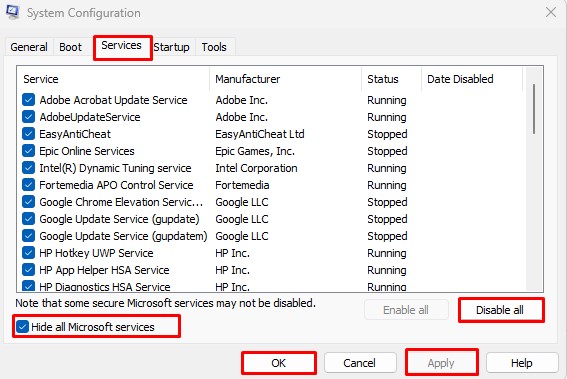Image resolution: width=567 pixels, height=379 pixels.
Task: Click the services list vertical scrollbar thumb
Action: tap(534, 109)
